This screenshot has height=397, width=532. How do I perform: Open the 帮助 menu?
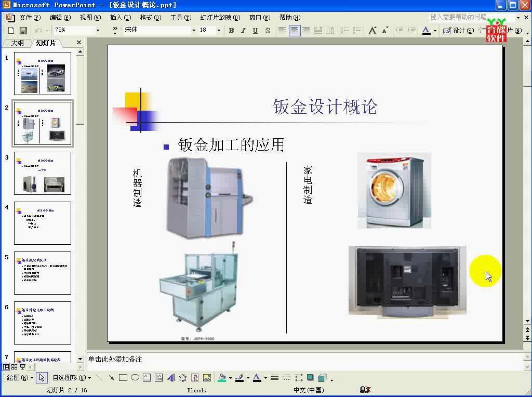(x=290, y=18)
